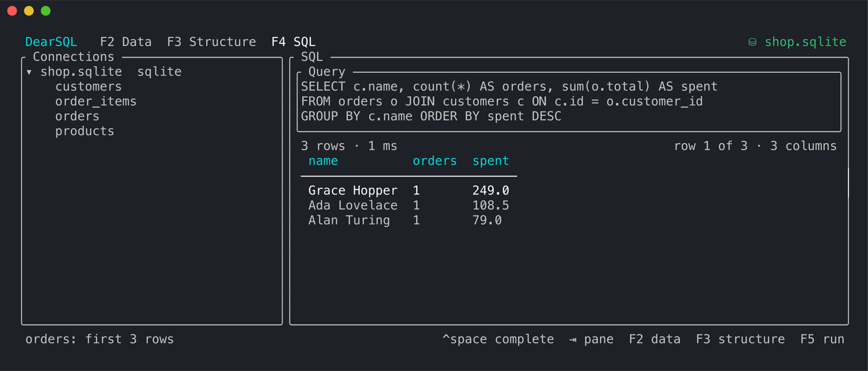Click the orders count for Grace Hopper
The height and width of the screenshot is (371, 868).
(416, 191)
